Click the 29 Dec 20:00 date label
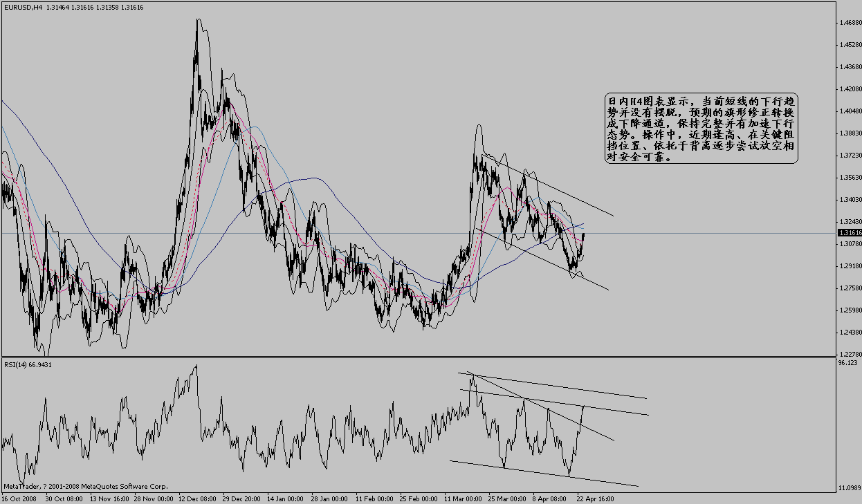Viewport: 862px width, 504px height. [x=241, y=498]
